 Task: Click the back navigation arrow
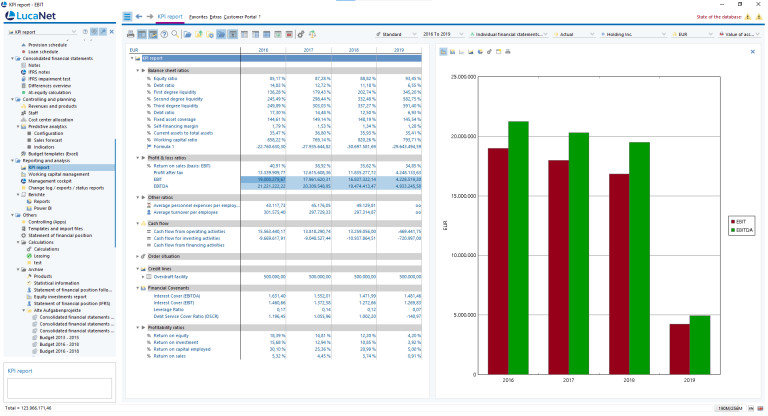(x=138, y=17)
